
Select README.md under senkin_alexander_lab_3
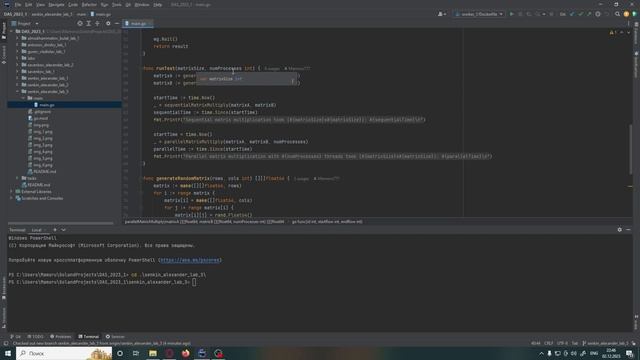[42, 171]
